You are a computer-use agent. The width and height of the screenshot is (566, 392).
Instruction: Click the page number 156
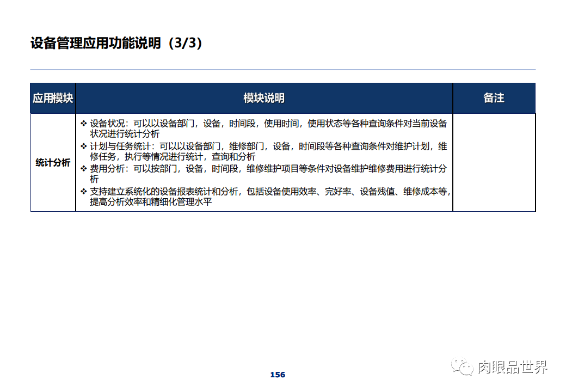(277, 374)
